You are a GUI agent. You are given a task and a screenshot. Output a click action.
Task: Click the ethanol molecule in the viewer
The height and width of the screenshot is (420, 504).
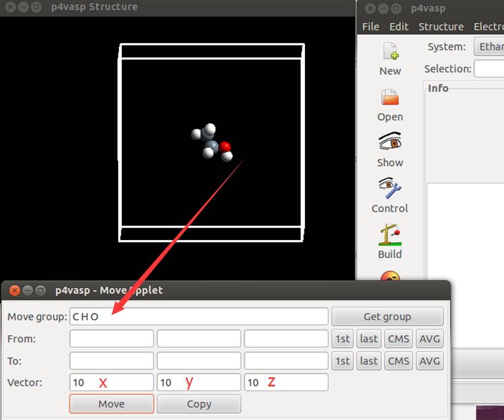(212, 142)
